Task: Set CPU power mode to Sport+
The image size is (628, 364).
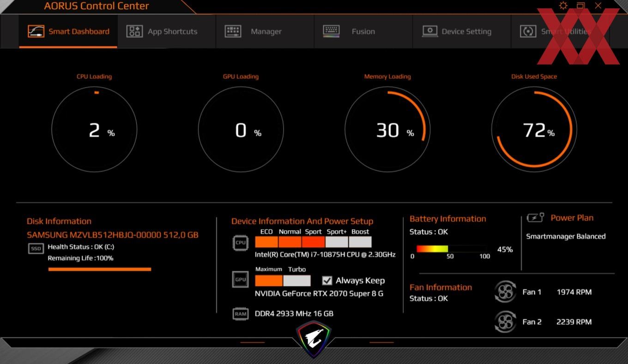Action: pyautogui.click(x=337, y=242)
